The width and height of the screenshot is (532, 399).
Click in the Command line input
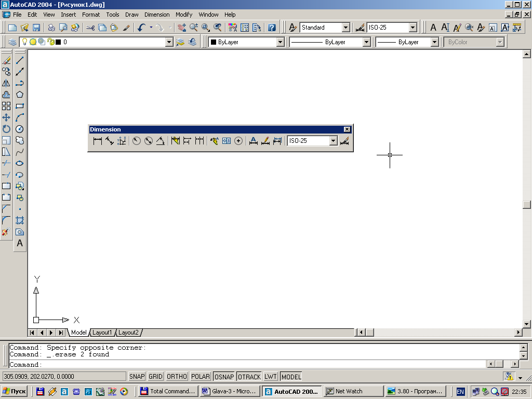(248, 365)
